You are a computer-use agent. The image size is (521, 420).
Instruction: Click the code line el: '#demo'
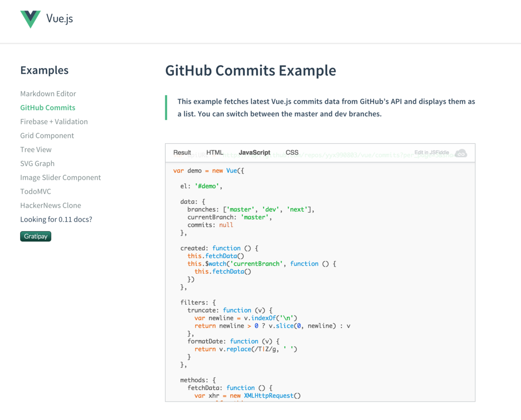[x=201, y=186]
